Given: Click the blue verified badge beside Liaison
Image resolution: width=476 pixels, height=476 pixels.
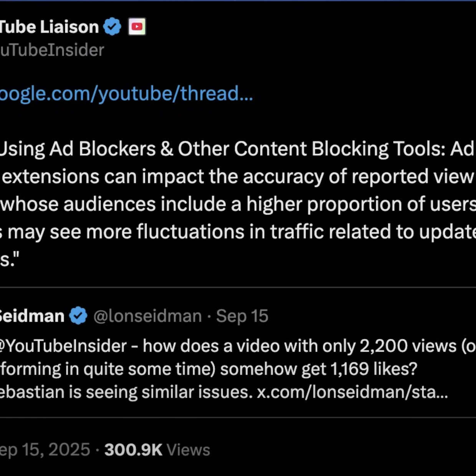Looking at the screenshot, I should coord(112,27).
